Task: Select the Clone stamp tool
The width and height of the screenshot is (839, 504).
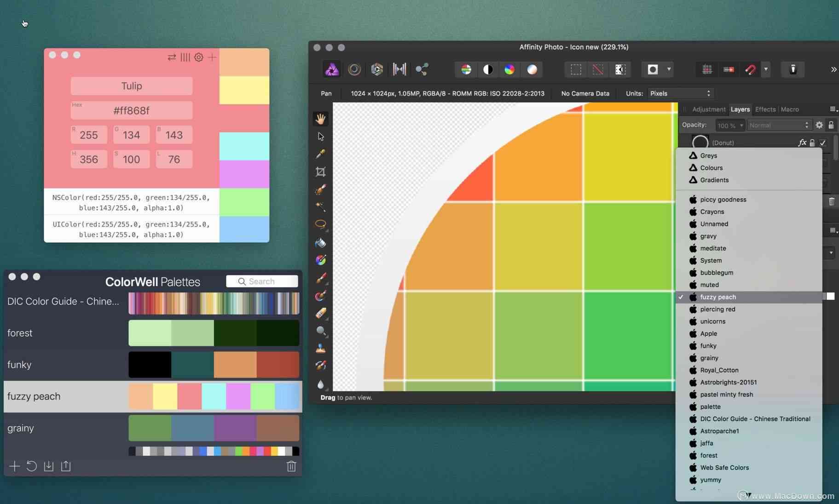Action: 321,348
